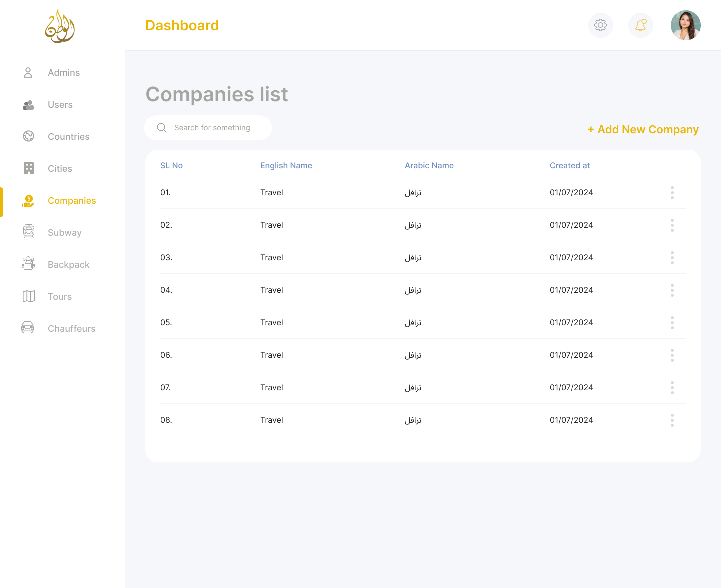Open kebab menu for row 08

tap(672, 420)
